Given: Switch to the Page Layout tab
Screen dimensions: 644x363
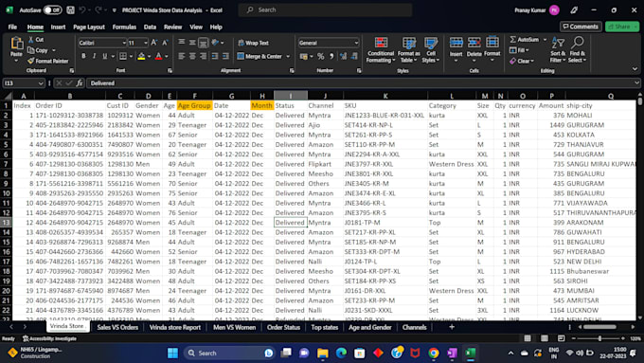Looking at the screenshot, I should [89, 27].
